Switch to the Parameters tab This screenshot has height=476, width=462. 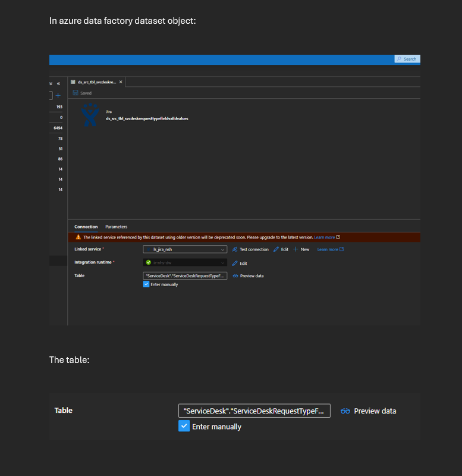pos(116,227)
